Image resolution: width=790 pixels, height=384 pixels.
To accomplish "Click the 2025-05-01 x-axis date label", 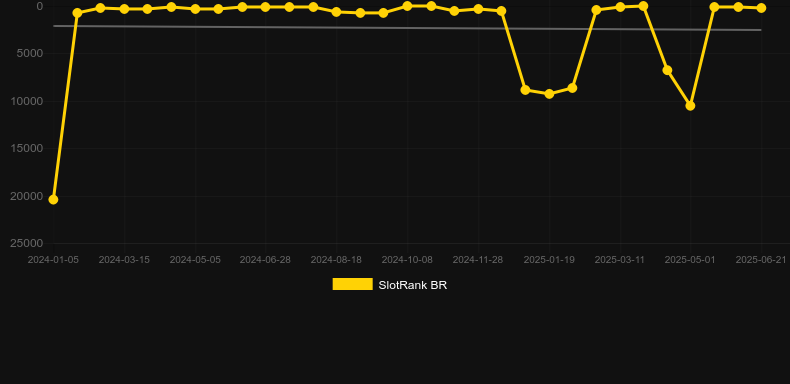I will coord(690,260).
